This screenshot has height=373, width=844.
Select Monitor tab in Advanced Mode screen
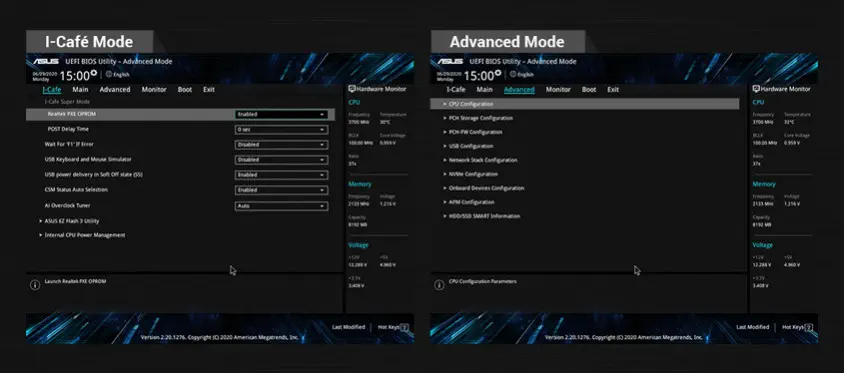click(558, 90)
